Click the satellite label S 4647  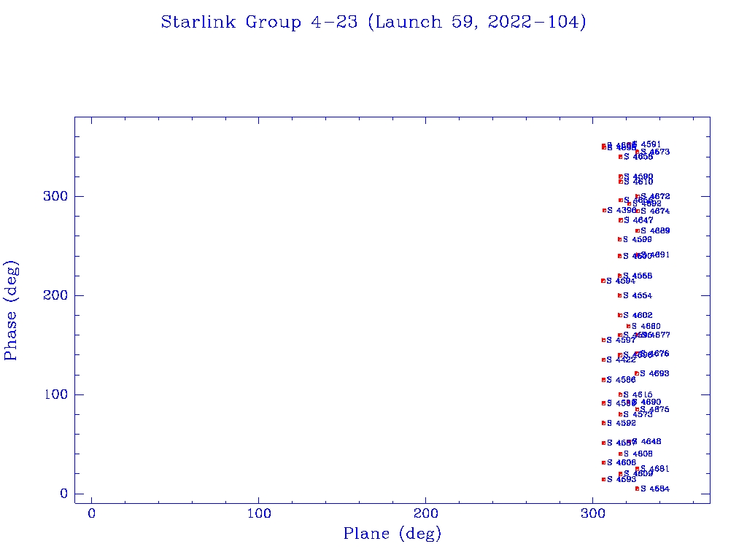tap(638, 220)
